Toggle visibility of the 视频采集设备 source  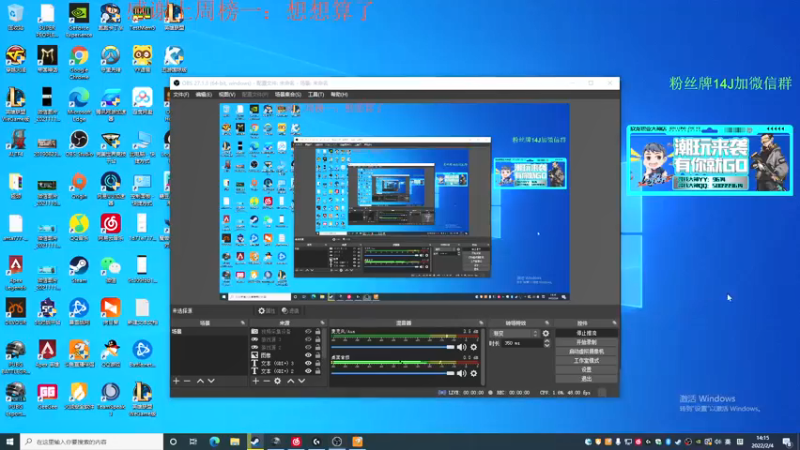pyautogui.click(x=308, y=332)
